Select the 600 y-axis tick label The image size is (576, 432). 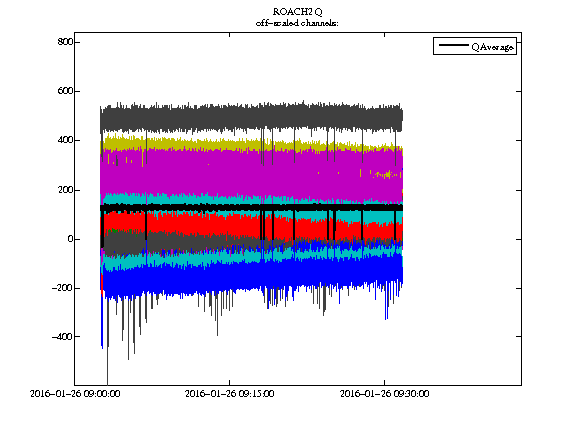click(65, 91)
